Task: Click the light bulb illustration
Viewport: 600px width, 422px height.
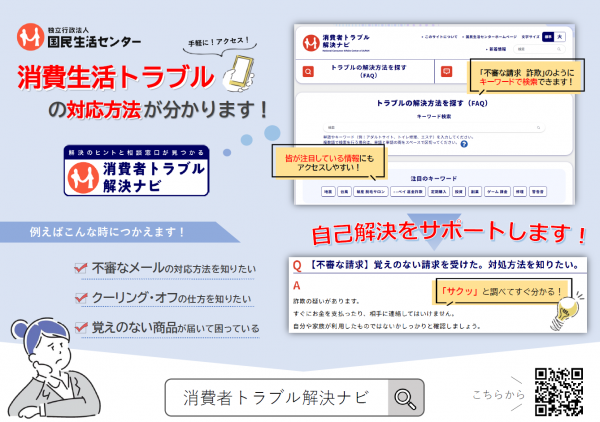Action: coord(566,313)
